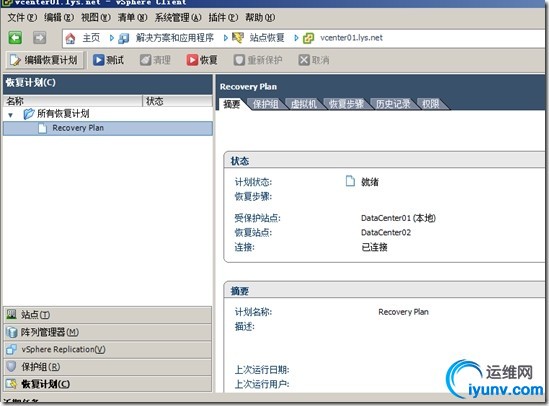Open the 站点(T) navigation panel
Screen dimensions: 549x406
(x=107, y=315)
